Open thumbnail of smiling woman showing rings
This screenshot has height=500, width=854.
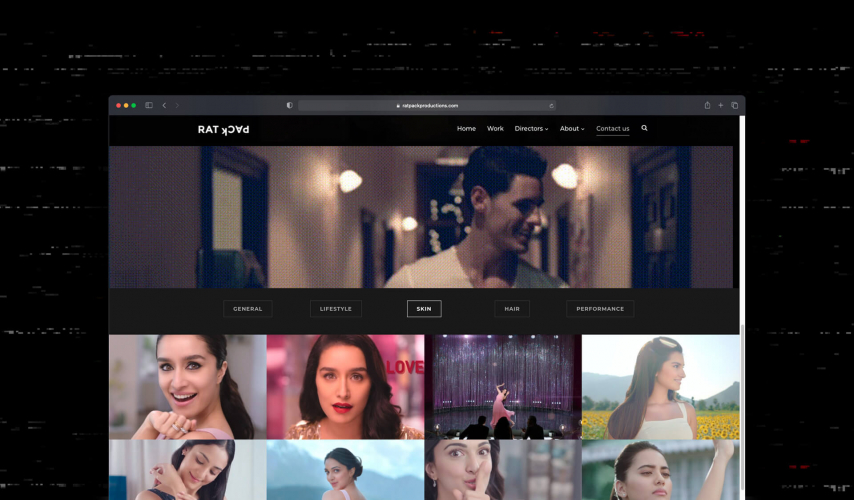(x=187, y=387)
